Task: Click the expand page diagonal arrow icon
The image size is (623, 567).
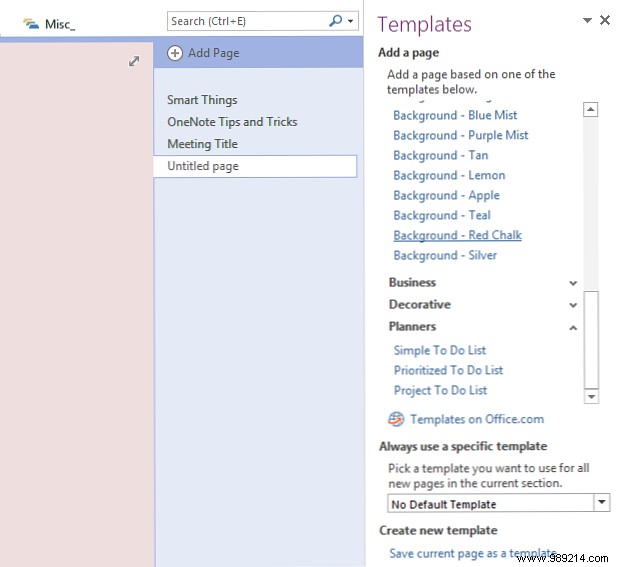Action: coord(134,61)
